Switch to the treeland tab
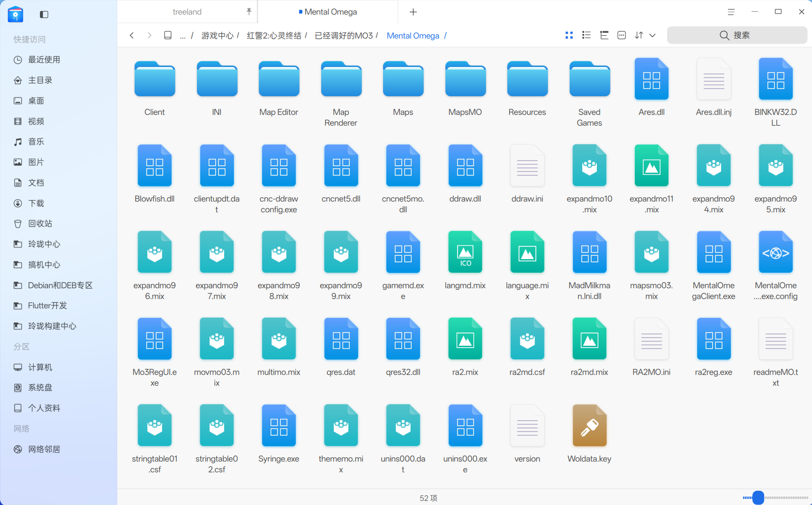The width and height of the screenshot is (812, 505). click(187, 12)
